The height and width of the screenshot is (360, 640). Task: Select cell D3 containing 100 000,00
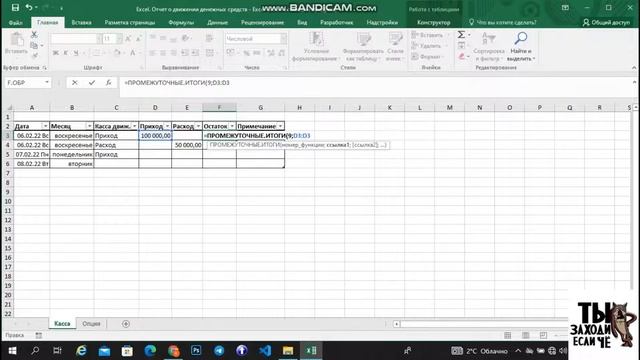click(x=155, y=136)
